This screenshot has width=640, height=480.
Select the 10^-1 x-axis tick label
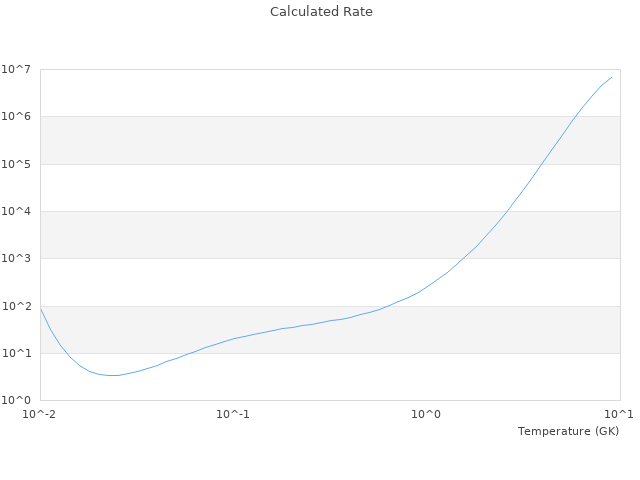pos(233,414)
